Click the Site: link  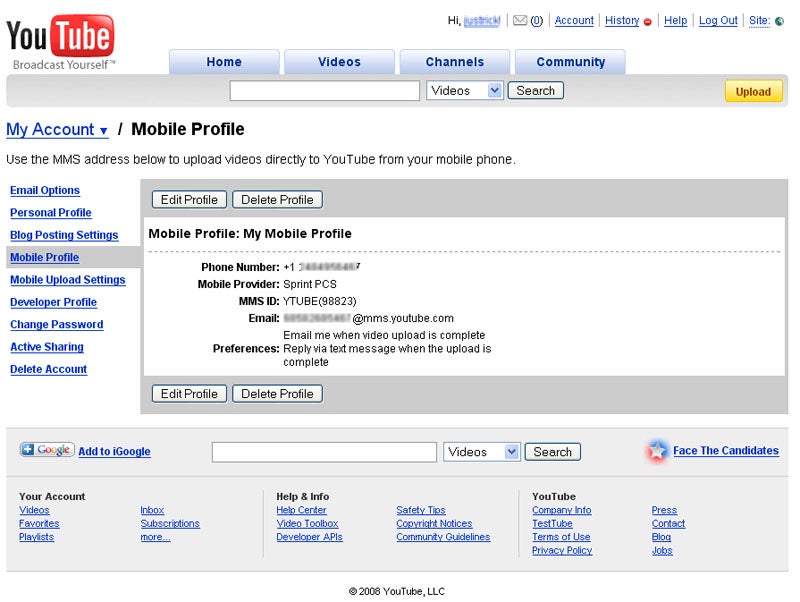click(759, 20)
